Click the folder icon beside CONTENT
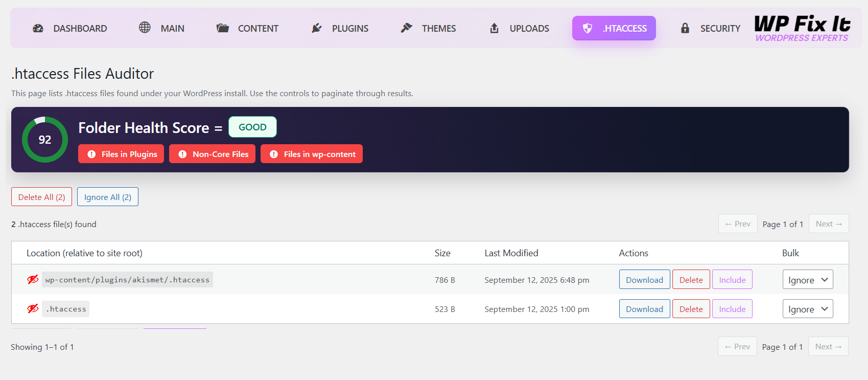The width and height of the screenshot is (868, 380). coord(222,28)
